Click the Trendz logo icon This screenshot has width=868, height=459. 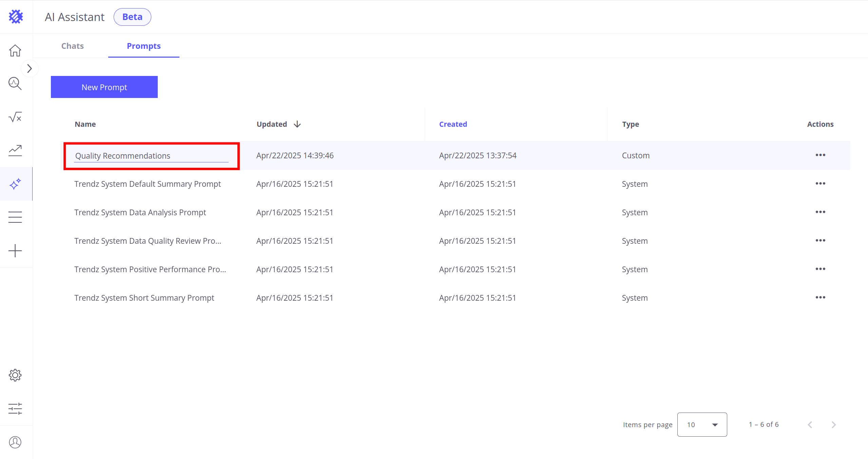coord(16,16)
